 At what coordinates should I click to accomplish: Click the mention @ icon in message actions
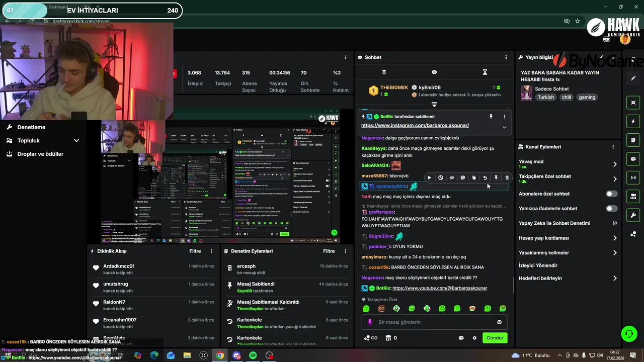463,177
